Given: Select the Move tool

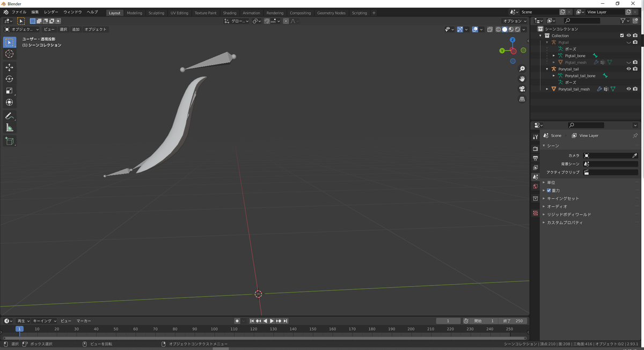Looking at the screenshot, I should [x=9, y=67].
